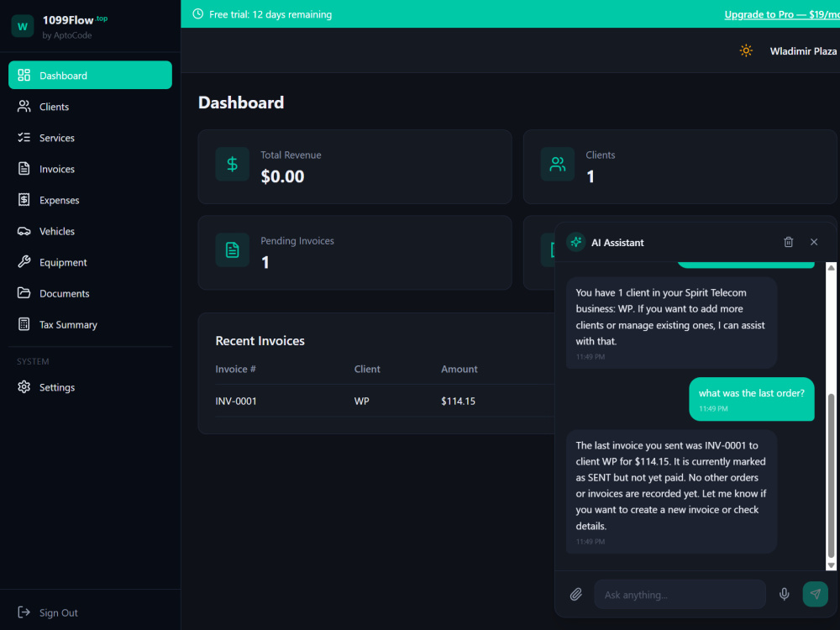840x630 pixels.
Task: Open Tax Summary in the sidebar
Action: pyautogui.click(x=90, y=324)
